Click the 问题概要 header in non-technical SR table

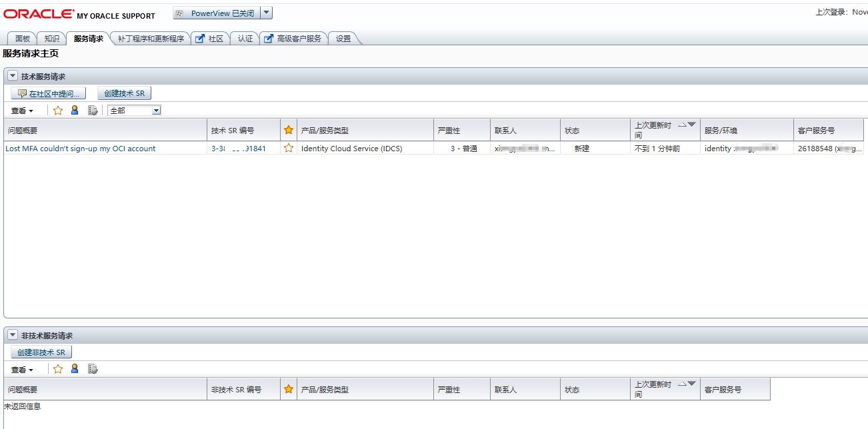105,389
